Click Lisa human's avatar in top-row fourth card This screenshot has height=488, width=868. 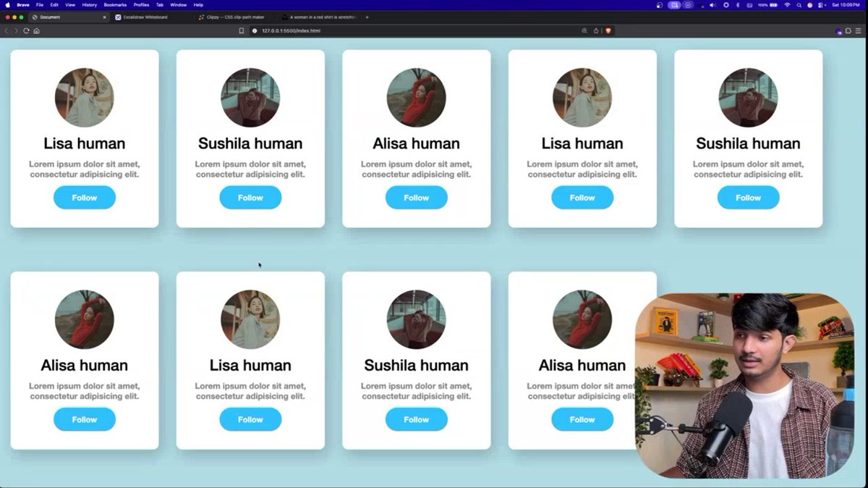tap(582, 98)
